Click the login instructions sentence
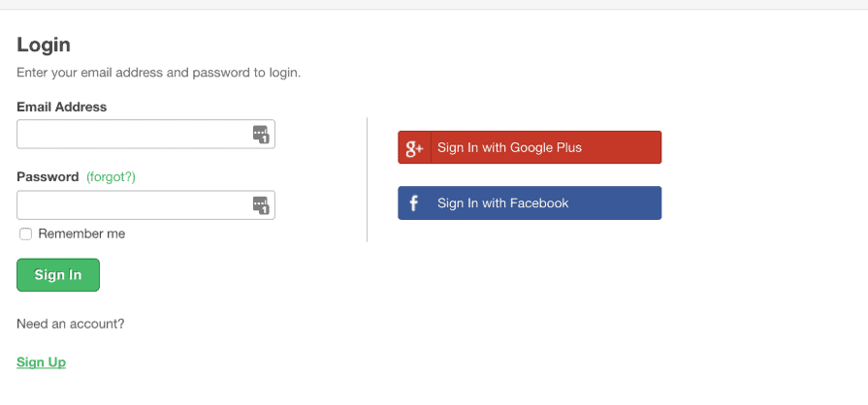 point(158,73)
